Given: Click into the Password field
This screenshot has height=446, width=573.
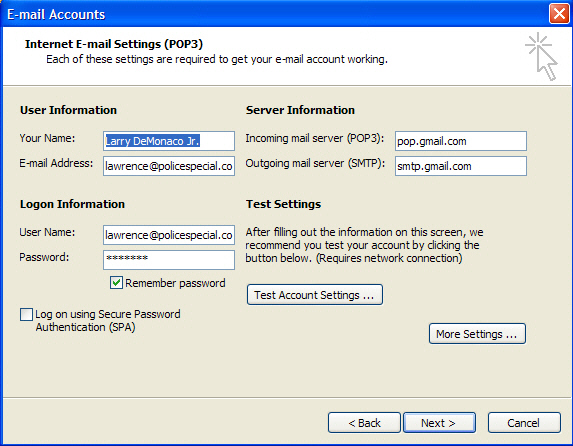Looking at the screenshot, I should (169, 260).
